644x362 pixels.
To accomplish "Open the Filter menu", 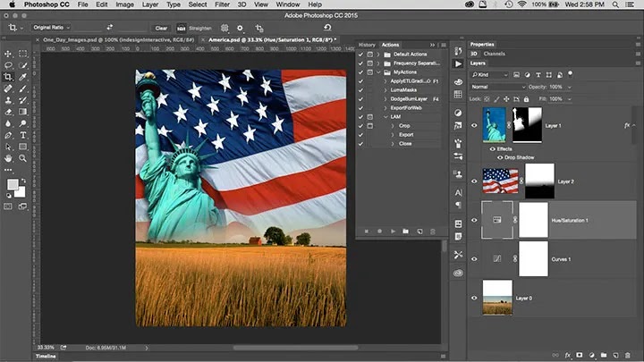I will [x=222, y=4].
